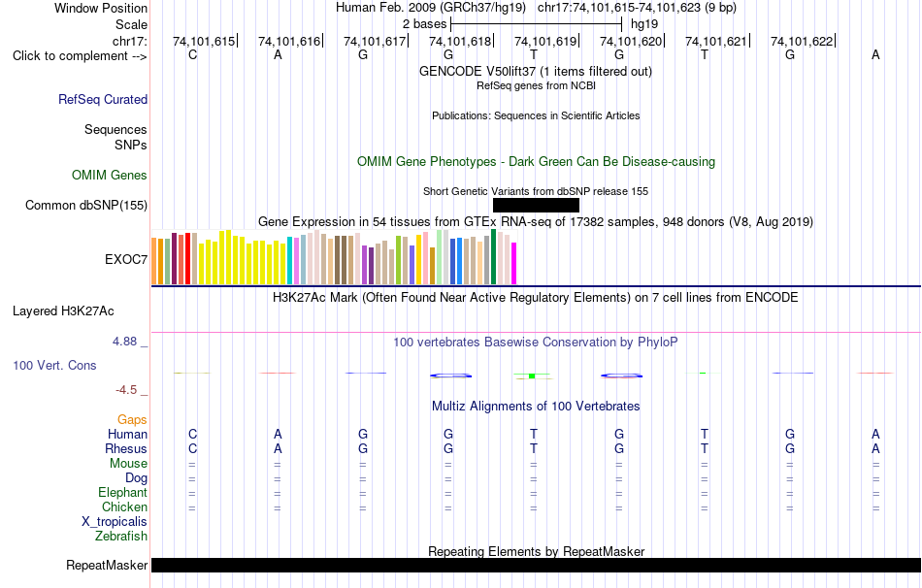
Task: Click 'Publications: Sequences in Scientific Articles' title
Action: tap(536, 115)
